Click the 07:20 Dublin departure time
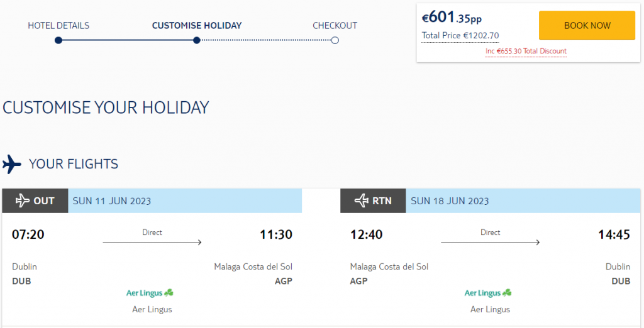The height and width of the screenshot is (328, 644). (28, 234)
